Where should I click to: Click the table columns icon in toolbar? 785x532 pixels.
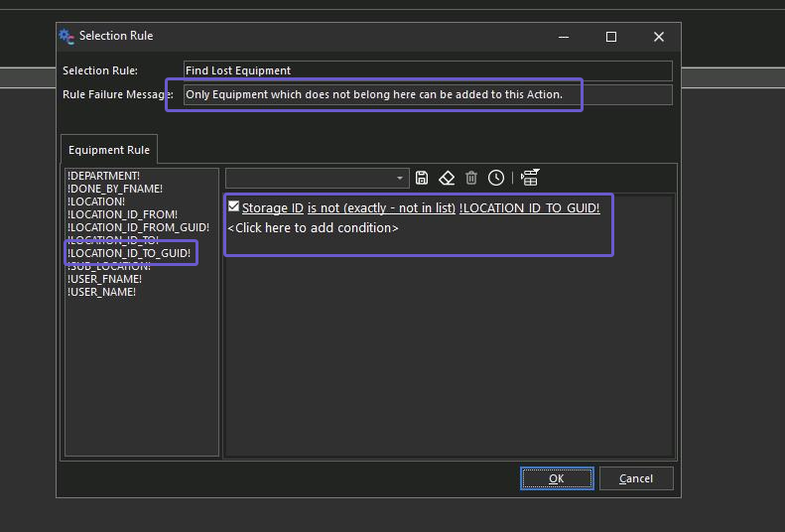(x=530, y=178)
